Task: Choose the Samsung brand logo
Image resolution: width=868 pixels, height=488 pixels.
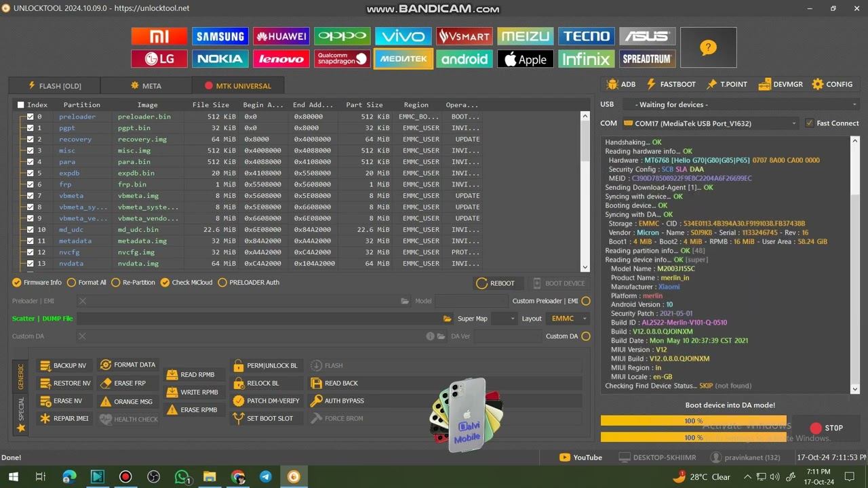Action: [x=220, y=37]
